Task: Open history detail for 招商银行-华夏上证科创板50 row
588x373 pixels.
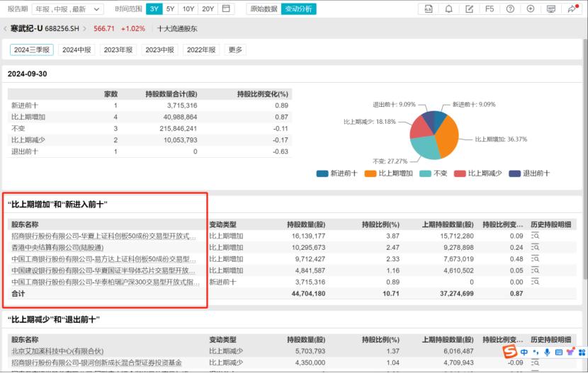Action: 535,236
